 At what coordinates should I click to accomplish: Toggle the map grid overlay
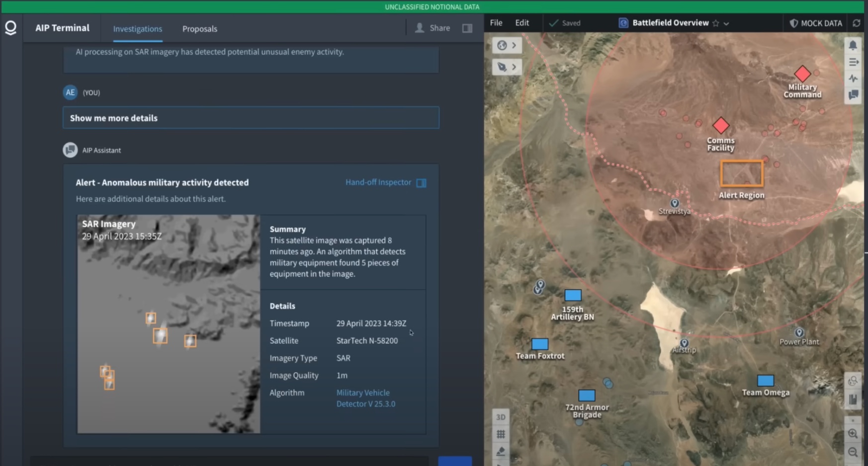pyautogui.click(x=501, y=434)
